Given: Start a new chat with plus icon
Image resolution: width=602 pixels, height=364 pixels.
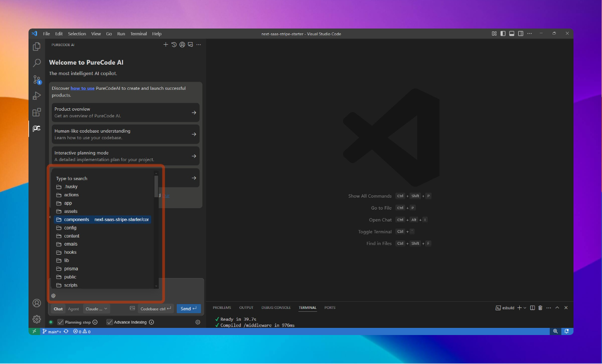Looking at the screenshot, I should [x=166, y=45].
